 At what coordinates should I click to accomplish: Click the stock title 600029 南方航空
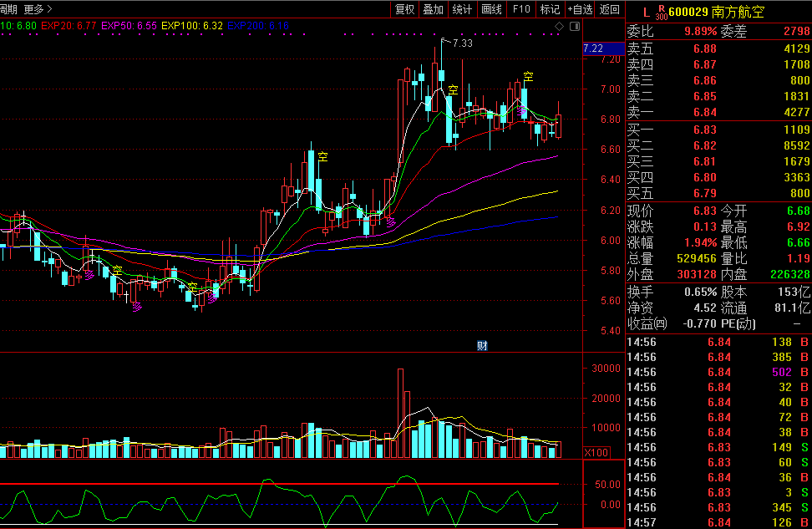click(x=716, y=13)
